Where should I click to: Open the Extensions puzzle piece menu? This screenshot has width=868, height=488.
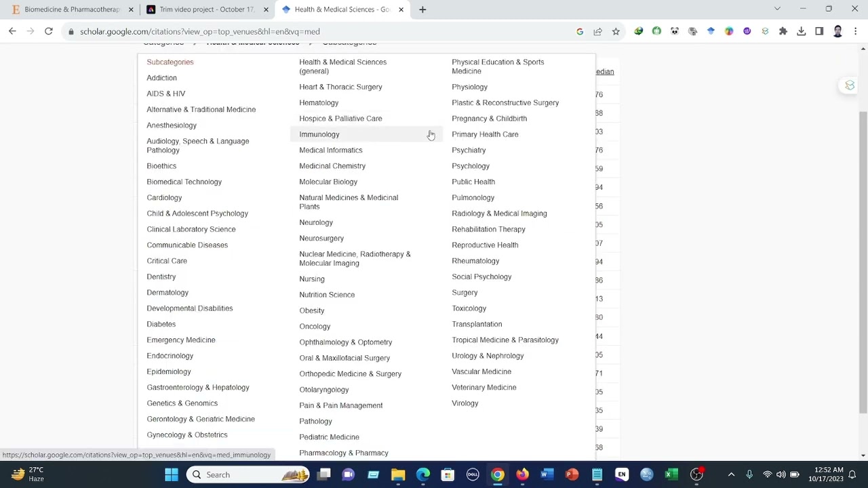(x=783, y=31)
